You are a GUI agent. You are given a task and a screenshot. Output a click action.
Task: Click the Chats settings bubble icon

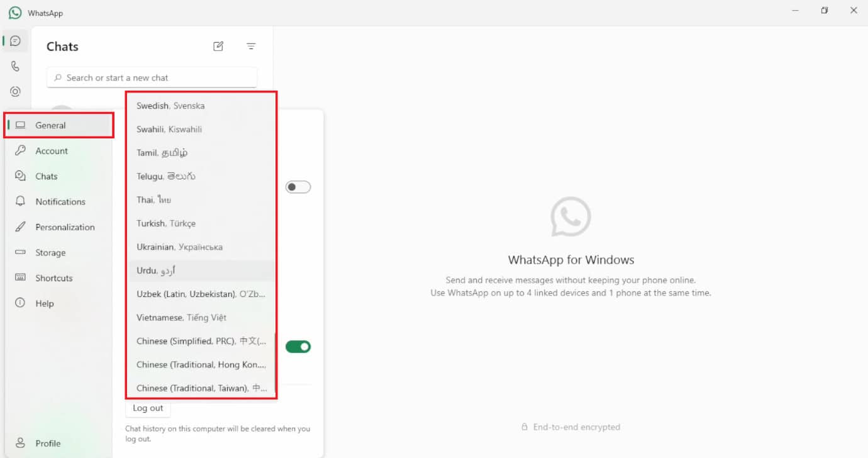20,176
